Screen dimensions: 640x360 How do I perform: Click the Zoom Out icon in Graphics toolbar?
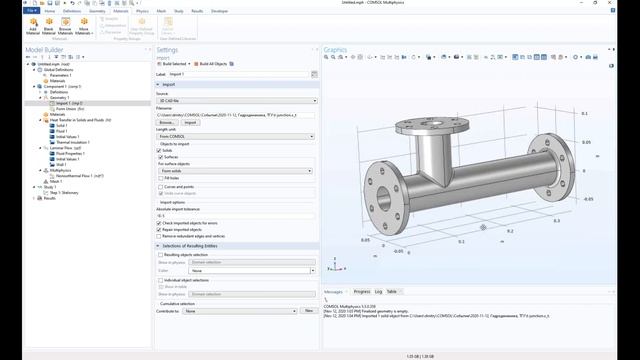pyautogui.click(x=333, y=57)
